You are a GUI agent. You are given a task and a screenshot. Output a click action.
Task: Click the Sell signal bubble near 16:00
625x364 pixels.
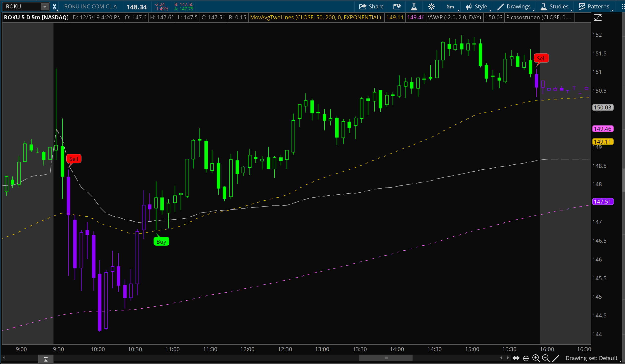click(541, 58)
